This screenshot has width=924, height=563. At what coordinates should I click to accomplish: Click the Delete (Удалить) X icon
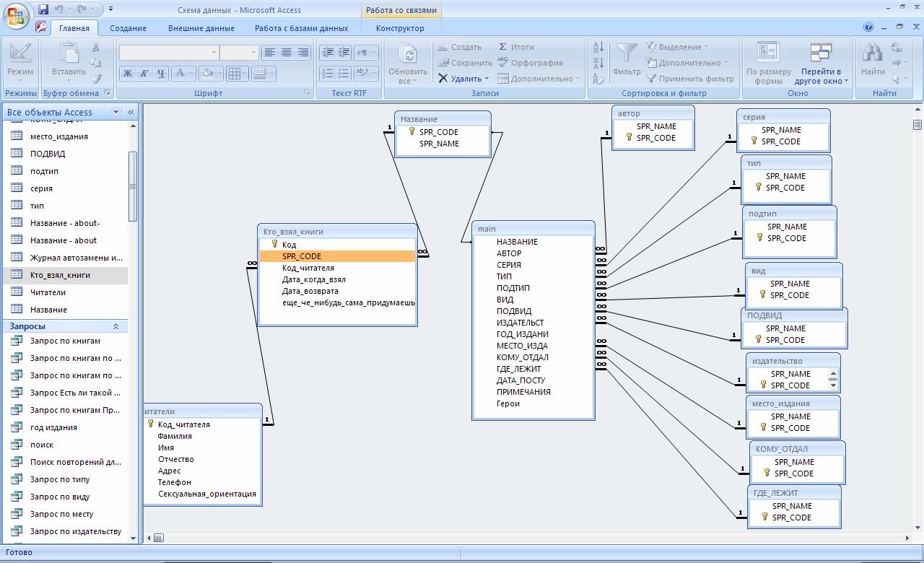pyautogui.click(x=443, y=79)
